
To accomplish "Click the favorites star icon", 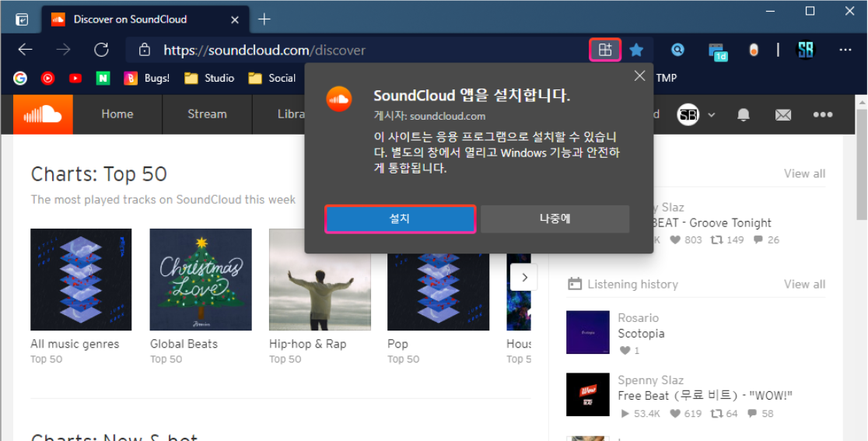I will tap(636, 50).
